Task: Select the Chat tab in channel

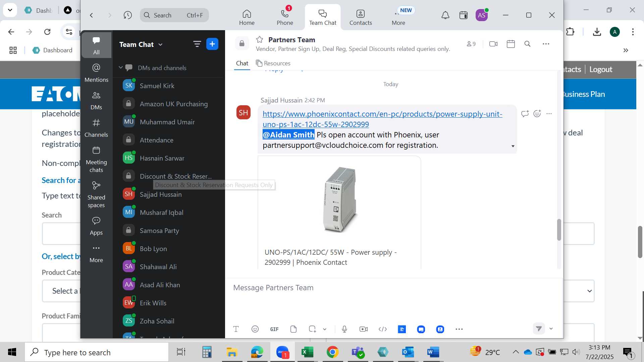Action: (242, 63)
